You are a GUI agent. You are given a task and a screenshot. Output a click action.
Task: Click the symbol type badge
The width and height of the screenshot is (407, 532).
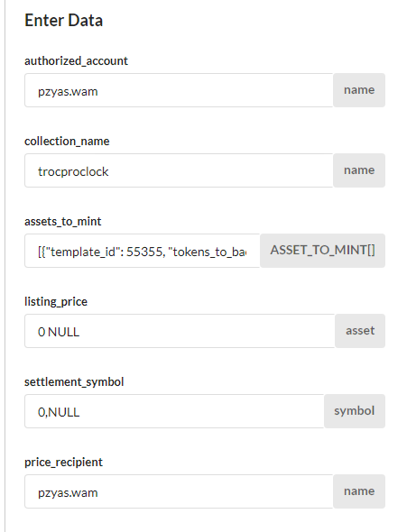tap(355, 411)
